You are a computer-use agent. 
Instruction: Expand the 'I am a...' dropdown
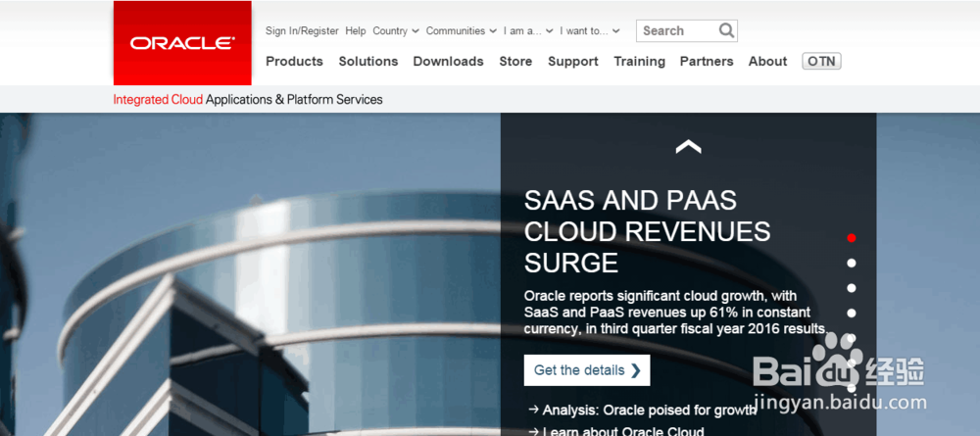528,30
